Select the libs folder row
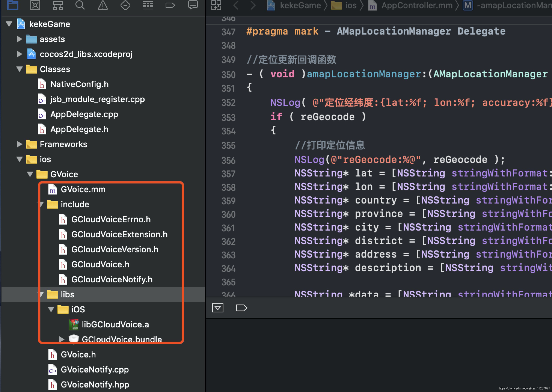 tap(103, 294)
